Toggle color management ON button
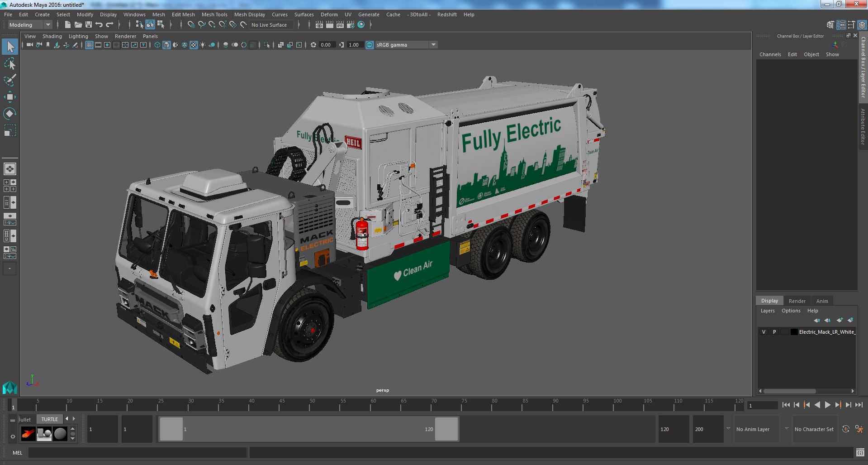Viewport: 868px width, 465px height. tap(370, 45)
